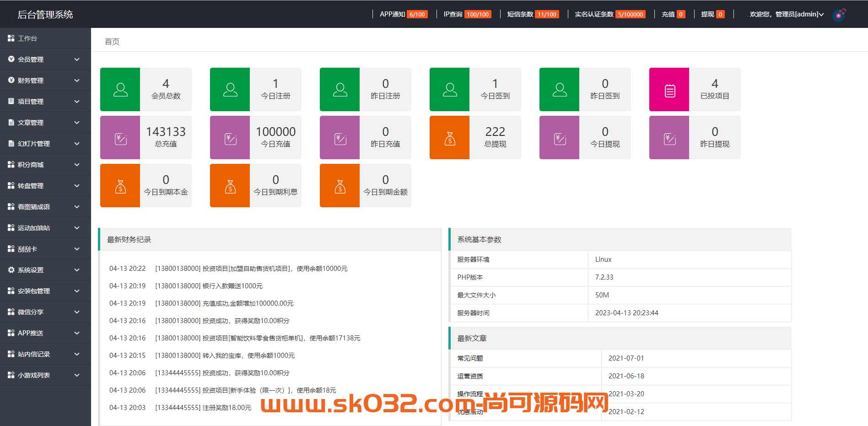
Task: Click the 会员总数 green user icon
Action: click(120, 90)
